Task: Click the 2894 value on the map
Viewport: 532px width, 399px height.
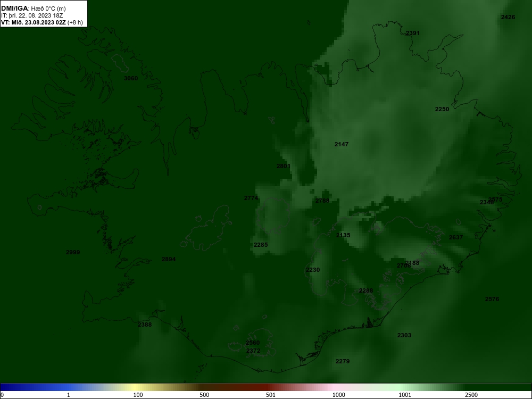Action: coord(169,259)
